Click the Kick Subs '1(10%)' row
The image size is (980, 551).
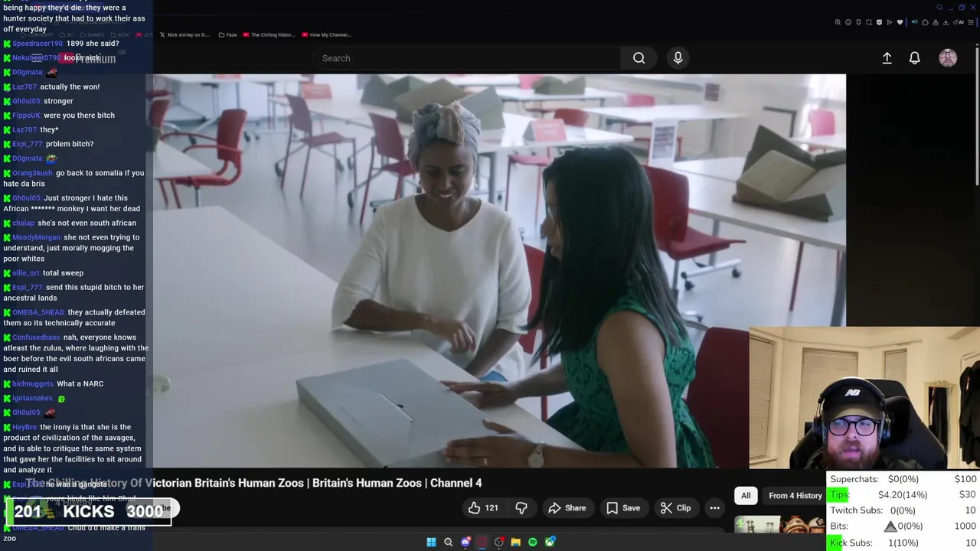[x=903, y=543]
